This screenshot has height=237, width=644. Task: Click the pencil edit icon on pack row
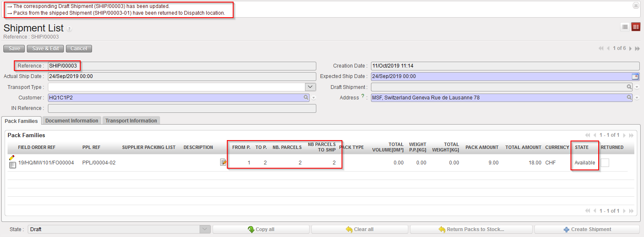[x=12, y=158]
